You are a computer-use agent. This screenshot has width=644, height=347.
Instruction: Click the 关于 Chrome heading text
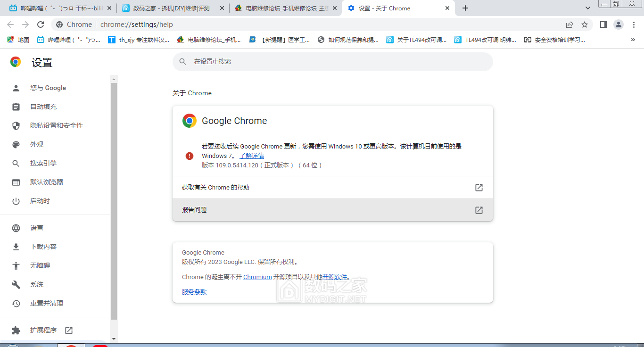192,93
